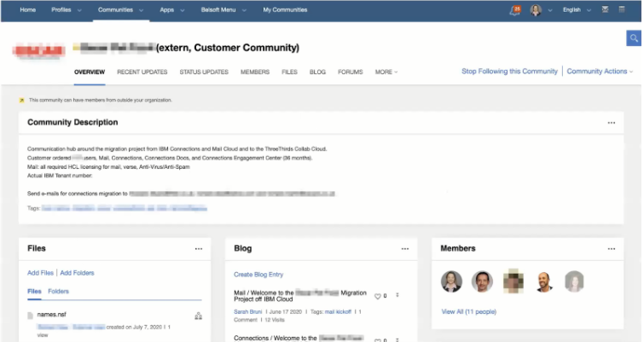The height and width of the screenshot is (342, 644).
Task: Switch to RECENT UPDATES tab
Action: click(142, 72)
